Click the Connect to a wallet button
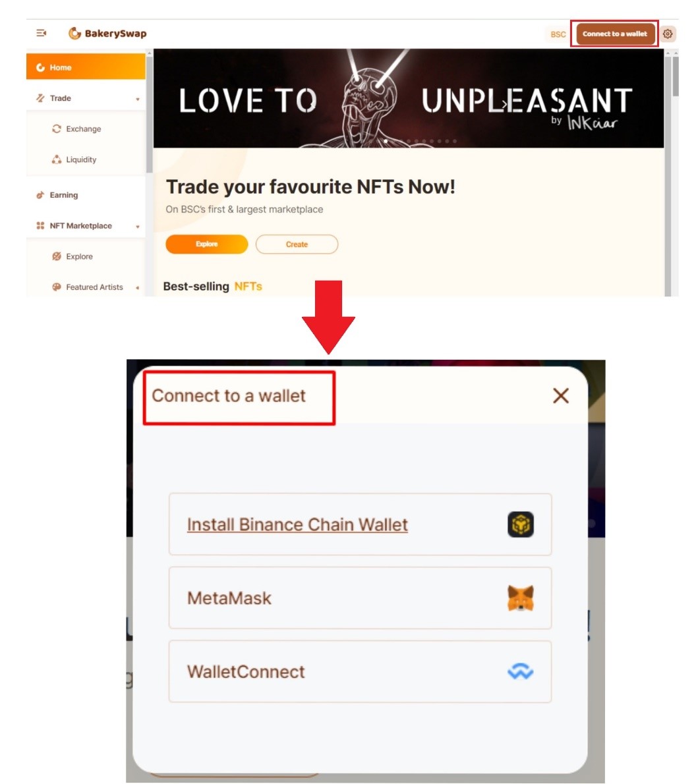 [x=615, y=34]
